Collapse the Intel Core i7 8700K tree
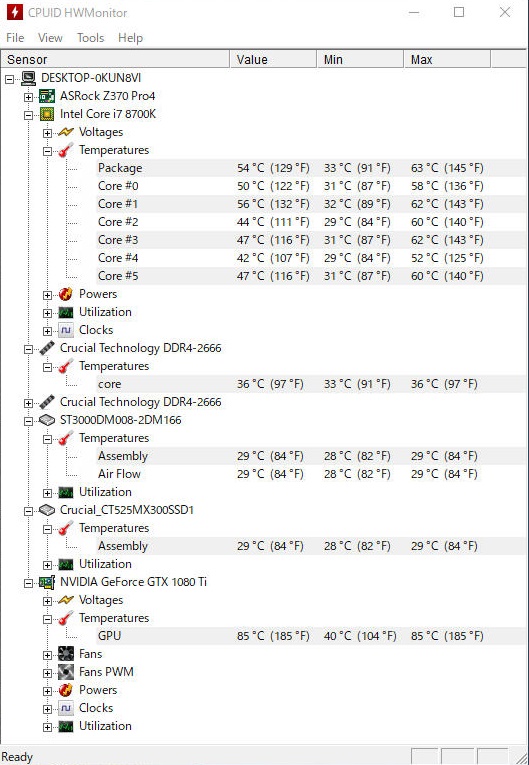The height and width of the screenshot is (765, 529). click(x=28, y=115)
